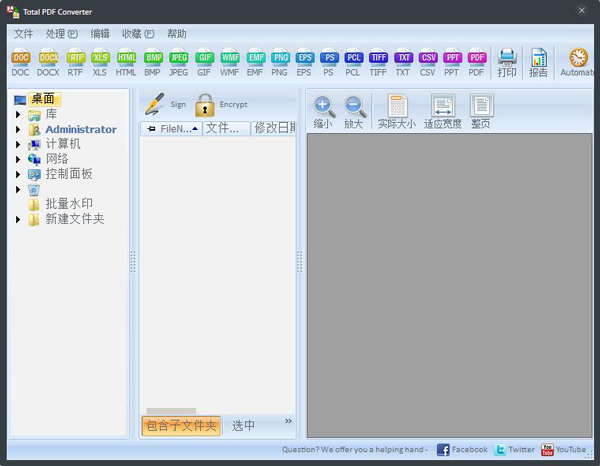Open the Twitter link
This screenshot has width=600, height=466.
click(514, 450)
